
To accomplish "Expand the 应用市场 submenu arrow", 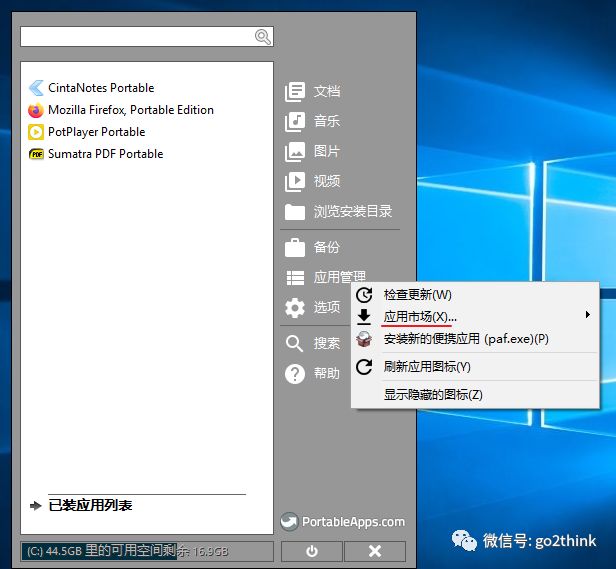I will (x=588, y=315).
